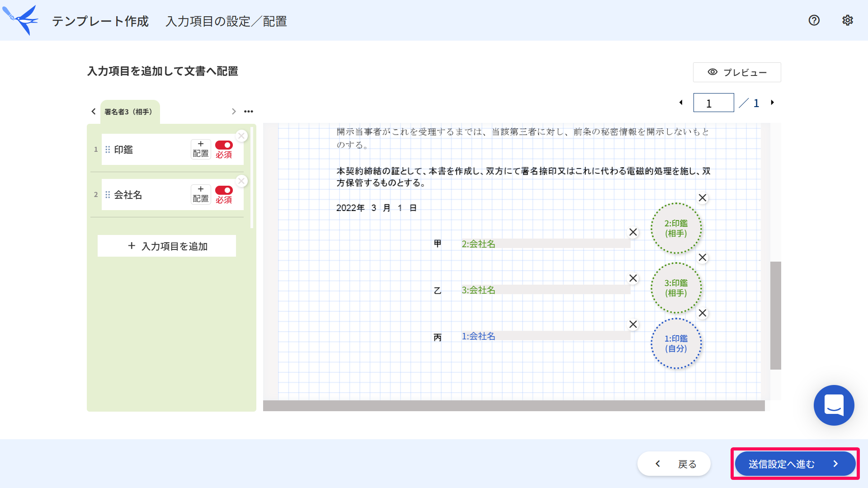Delete the 1:印鑑(自分) stamp field
Viewport: 868px width, 488px height.
pyautogui.click(x=703, y=313)
